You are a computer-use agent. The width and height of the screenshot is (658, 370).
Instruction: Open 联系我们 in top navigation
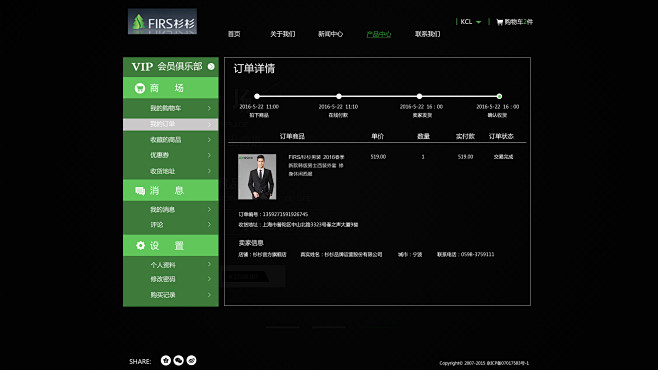click(x=427, y=34)
